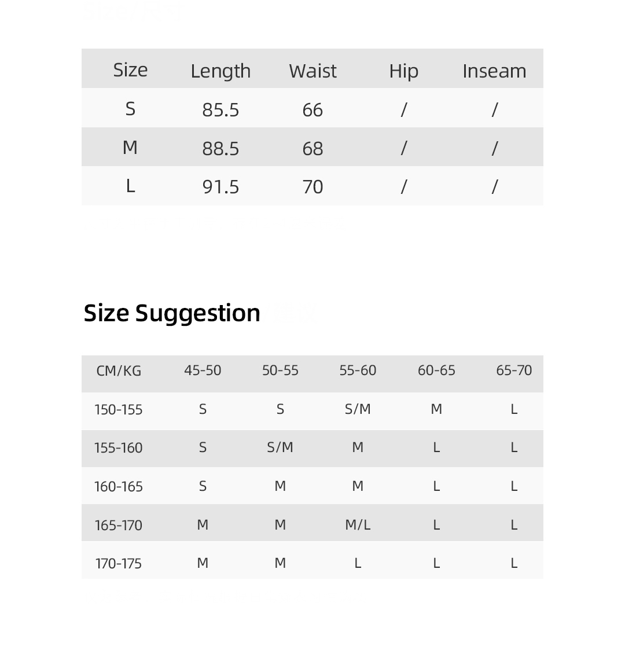
Task: Click the "Size Suggestion" heading
Action: (x=172, y=313)
